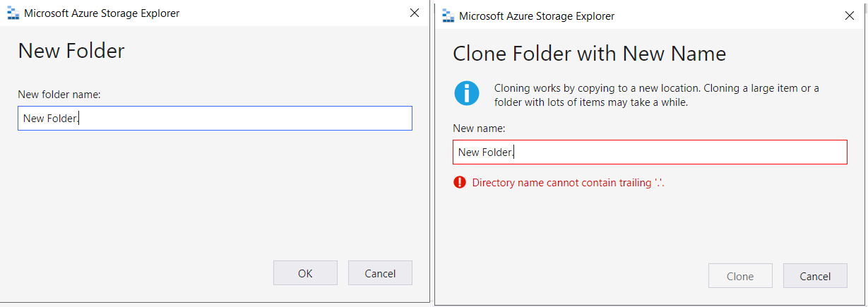Click the "Clone Folder with New Name" heading

click(589, 54)
